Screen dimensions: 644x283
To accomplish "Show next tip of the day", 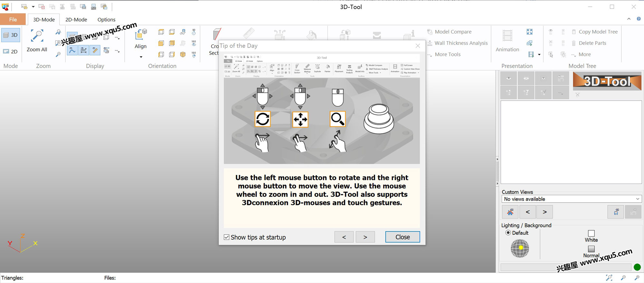I will click(365, 237).
